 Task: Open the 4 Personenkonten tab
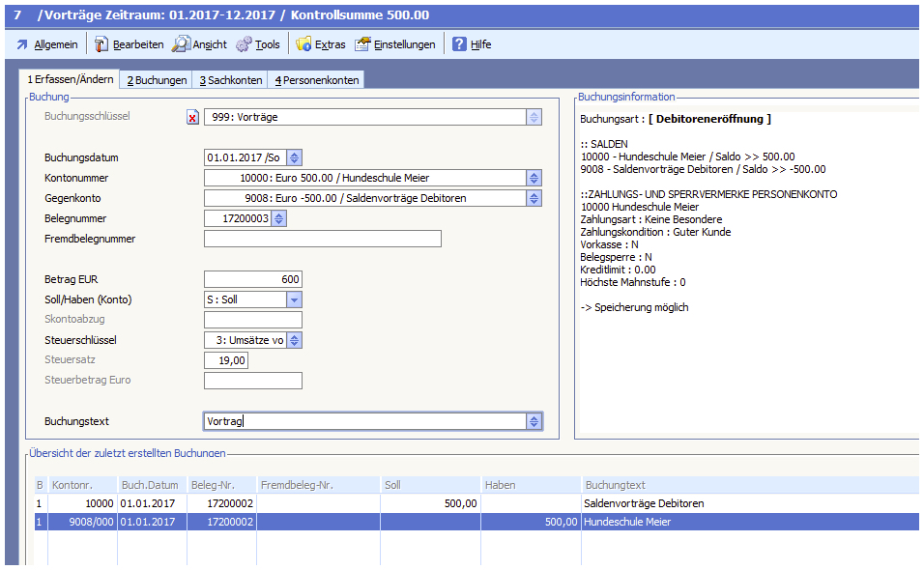coord(316,80)
